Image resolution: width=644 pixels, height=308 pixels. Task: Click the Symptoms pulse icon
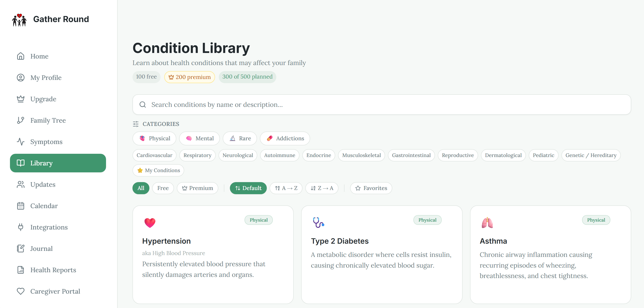coord(20,142)
